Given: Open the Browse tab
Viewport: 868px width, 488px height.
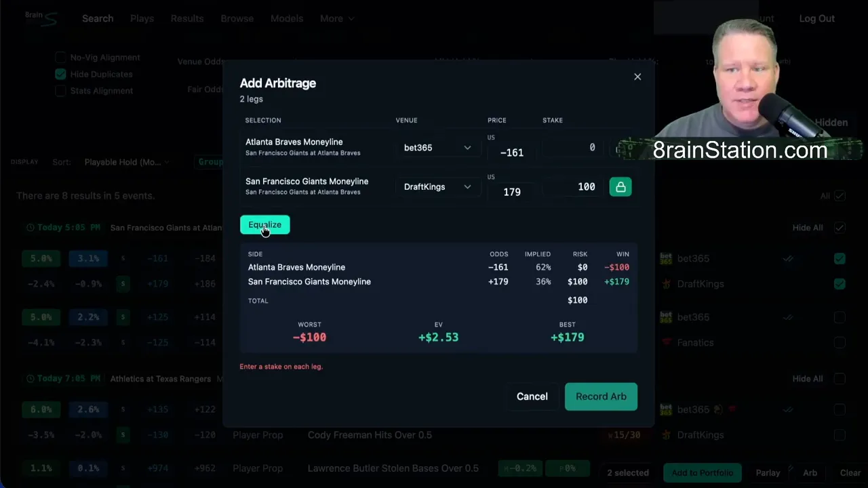Looking at the screenshot, I should 237,18.
